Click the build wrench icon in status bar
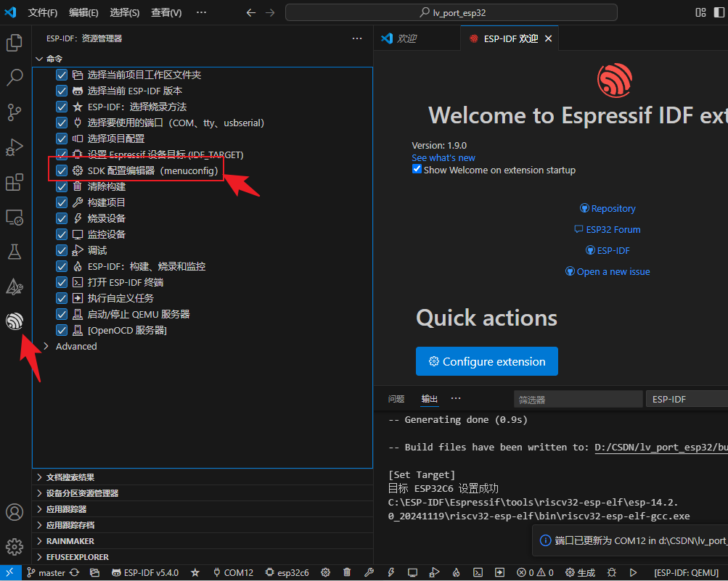Image resolution: width=728 pixels, height=581 pixels. coord(369,572)
